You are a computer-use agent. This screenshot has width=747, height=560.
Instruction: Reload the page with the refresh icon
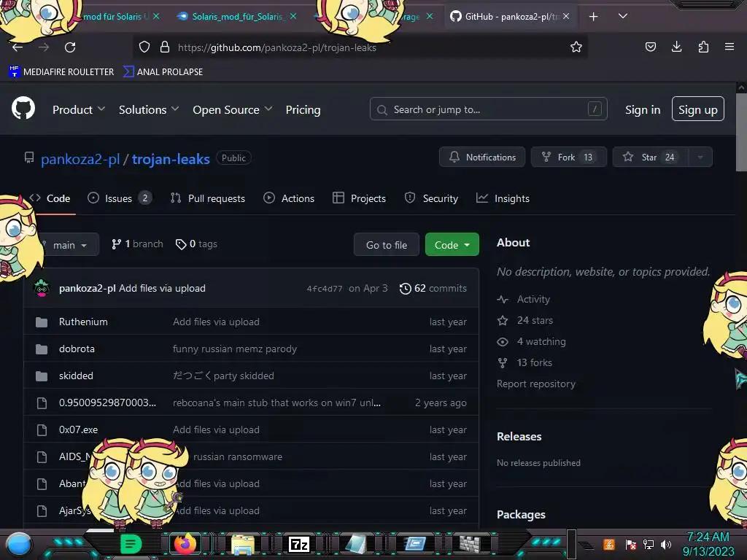(70, 47)
